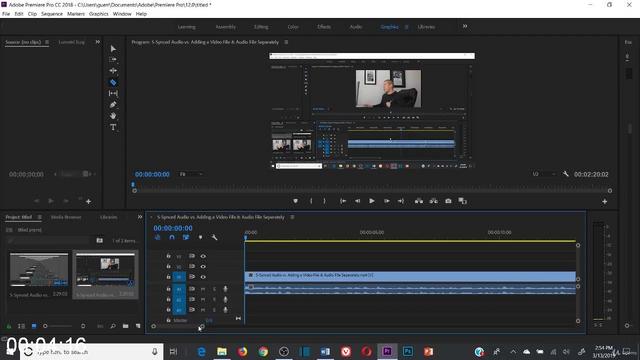Toggle lock on track V1

point(168,277)
